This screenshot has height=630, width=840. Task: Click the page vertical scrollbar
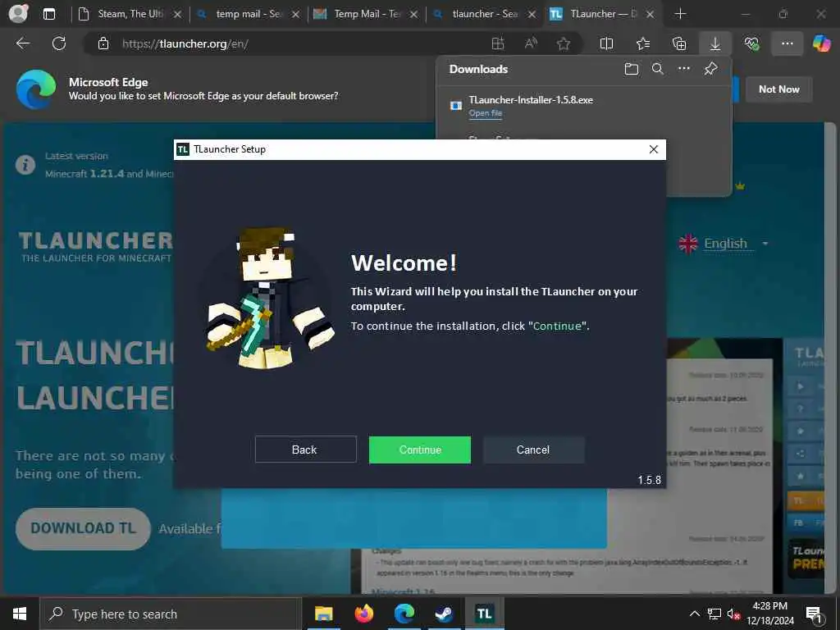click(830, 358)
